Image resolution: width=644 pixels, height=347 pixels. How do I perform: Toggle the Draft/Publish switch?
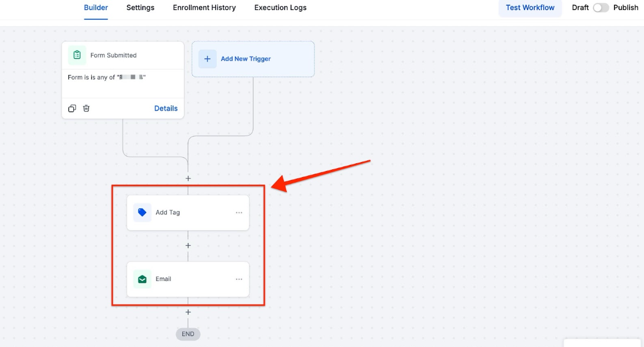(x=601, y=8)
